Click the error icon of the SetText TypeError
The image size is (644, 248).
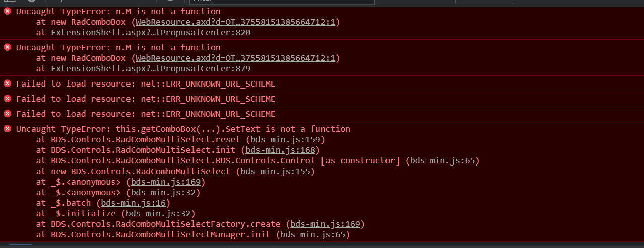coord(7,129)
